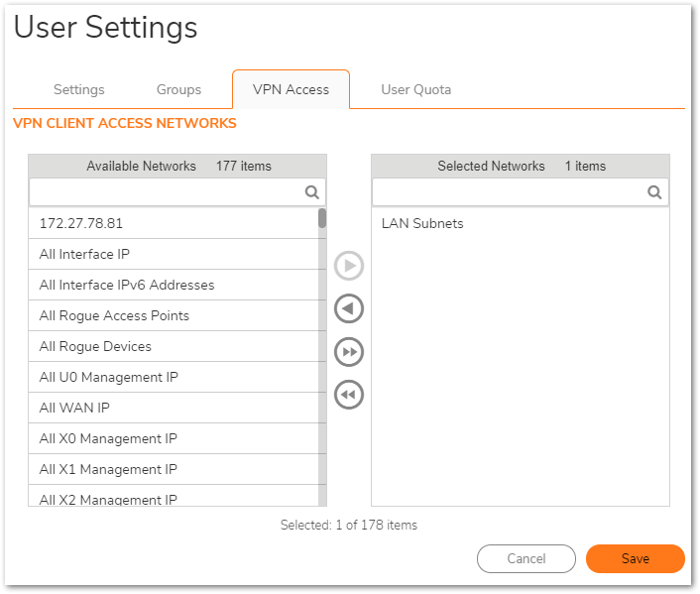Select the VPN Access tab

(x=291, y=89)
